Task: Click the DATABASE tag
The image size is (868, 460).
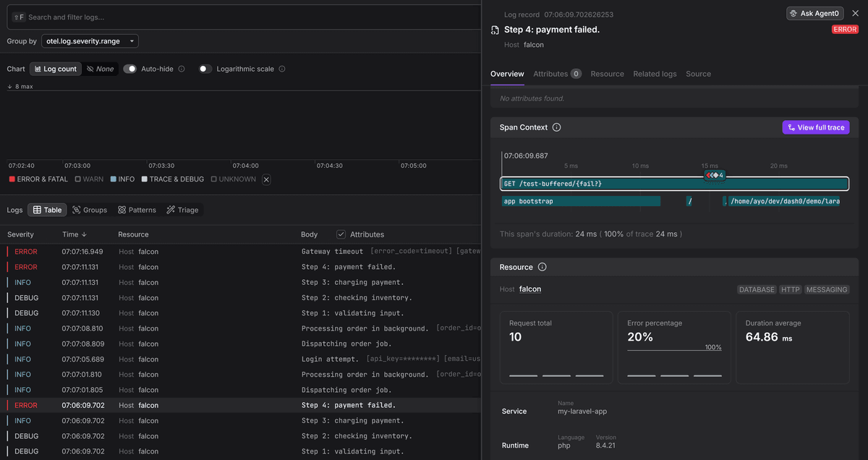Action: (x=757, y=289)
